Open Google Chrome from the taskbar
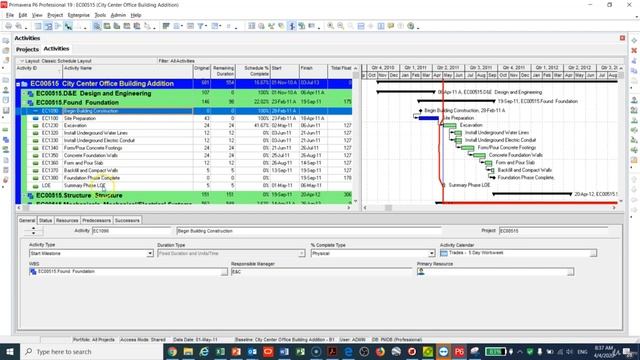The image size is (640, 360). [172, 352]
